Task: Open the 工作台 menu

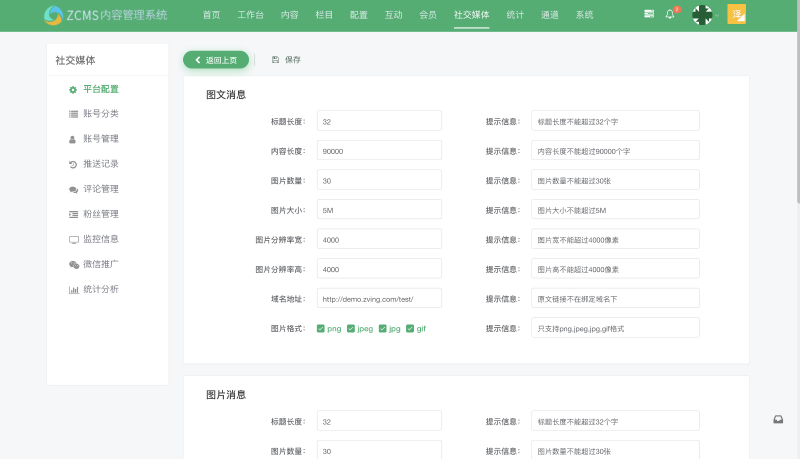Action: click(251, 15)
